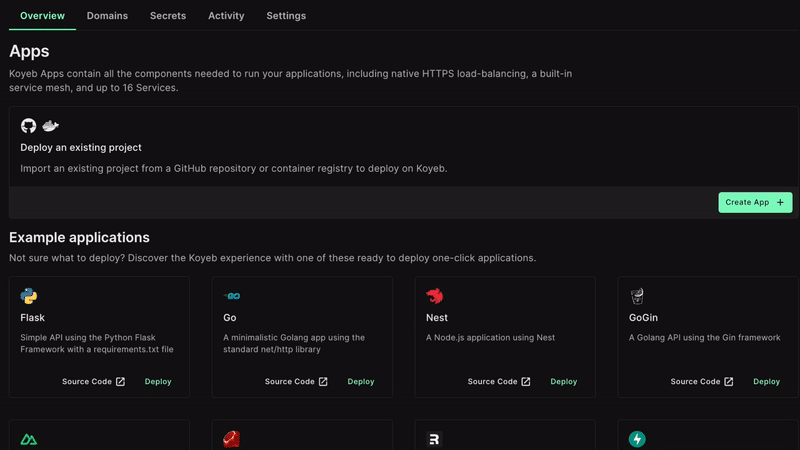Screen dimensions: 800x450
Task: Click the red Ruby logo icon
Action: click(232, 439)
